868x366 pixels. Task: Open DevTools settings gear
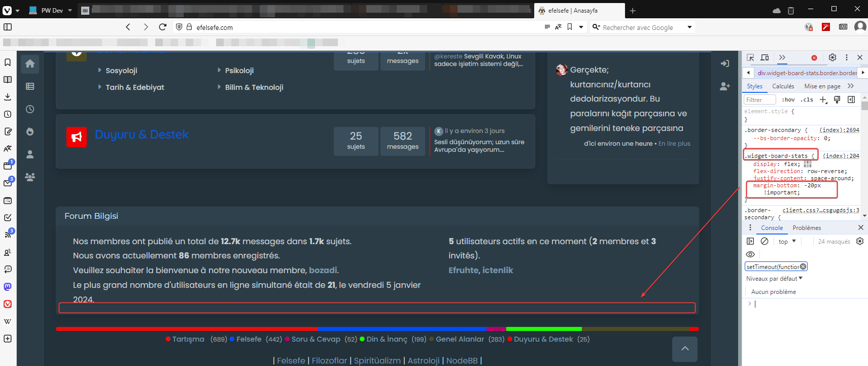(x=832, y=57)
